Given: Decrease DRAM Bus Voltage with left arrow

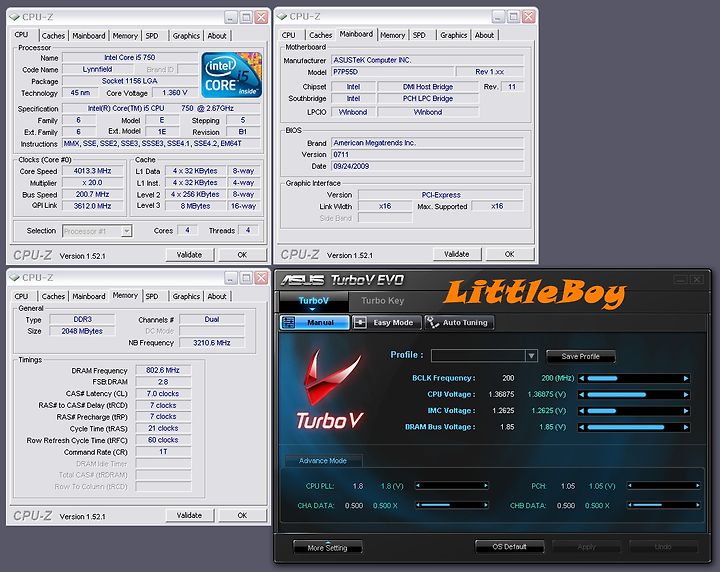Looking at the screenshot, I should click(582, 427).
